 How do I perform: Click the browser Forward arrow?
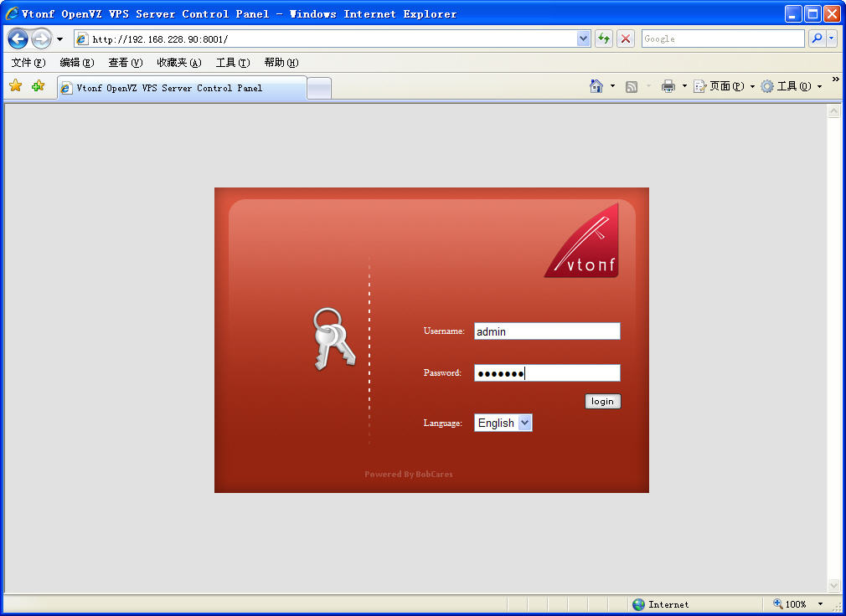[x=42, y=38]
